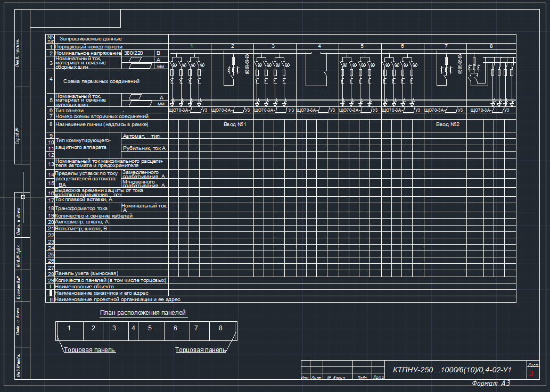The width and height of the screenshot is (550, 392).
Task: Select the 'Формат А3' note
Action: click(x=491, y=383)
